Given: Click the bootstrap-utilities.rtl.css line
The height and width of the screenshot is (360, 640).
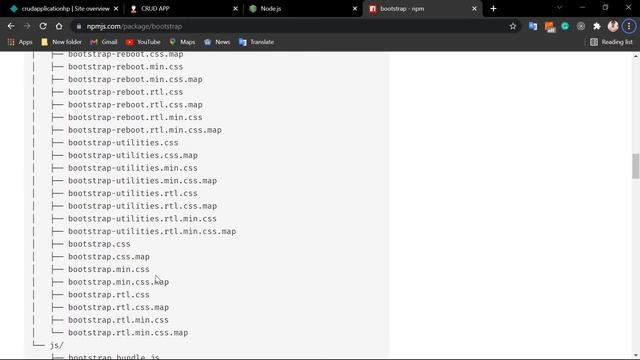Looking at the screenshot, I should click(133, 193).
